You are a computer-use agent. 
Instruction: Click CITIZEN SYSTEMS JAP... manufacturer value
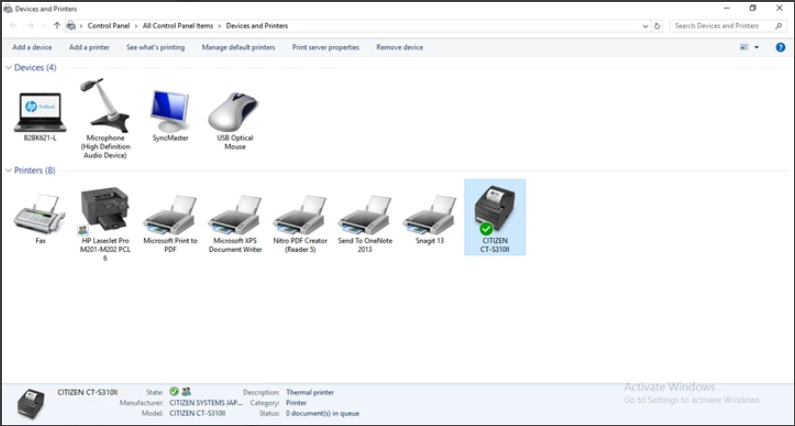click(x=205, y=403)
